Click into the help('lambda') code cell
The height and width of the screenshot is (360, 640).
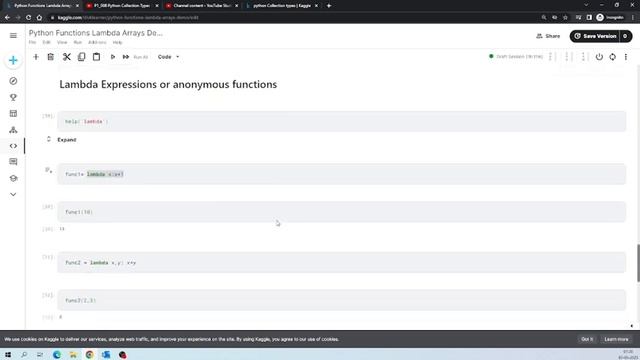click(342, 122)
